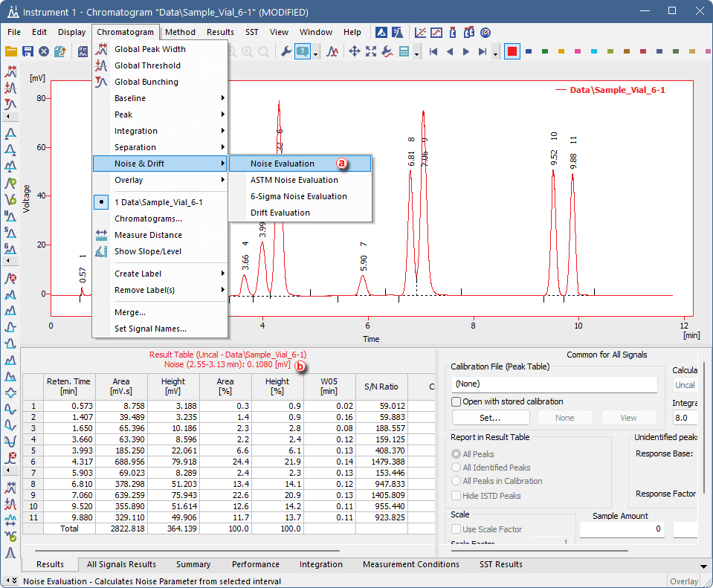Image resolution: width=713 pixels, height=588 pixels.
Task: Click the zoom-to-fit expand arrows icon
Action: tap(371, 51)
